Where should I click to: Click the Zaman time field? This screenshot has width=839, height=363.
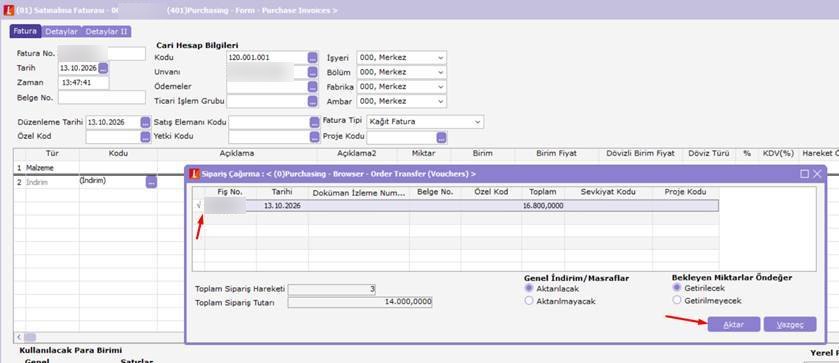pos(83,83)
